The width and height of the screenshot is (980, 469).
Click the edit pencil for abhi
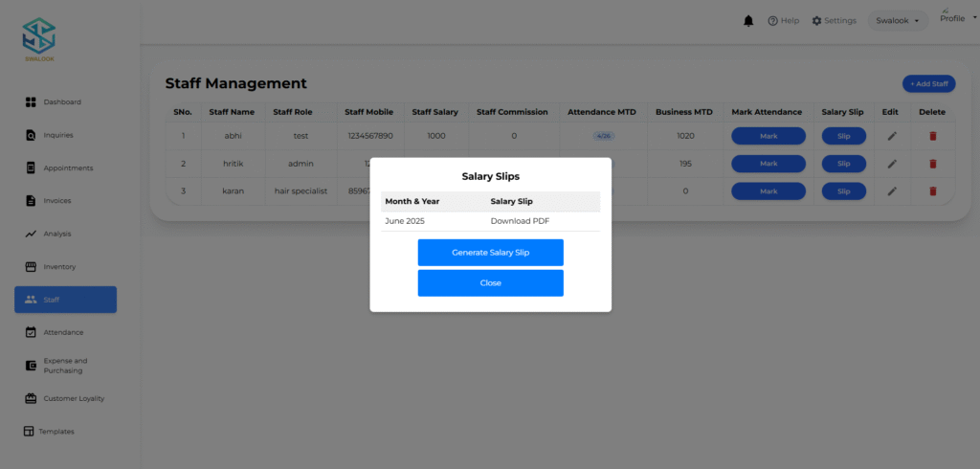tap(891, 136)
